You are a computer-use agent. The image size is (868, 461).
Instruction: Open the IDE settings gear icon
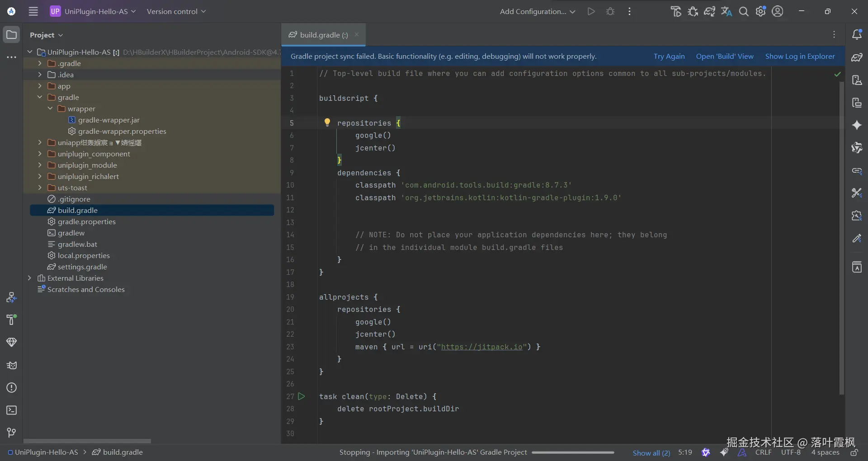761,11
